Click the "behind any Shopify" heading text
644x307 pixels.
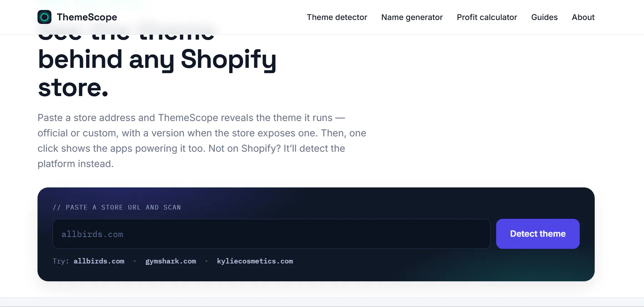pos(157,59)
